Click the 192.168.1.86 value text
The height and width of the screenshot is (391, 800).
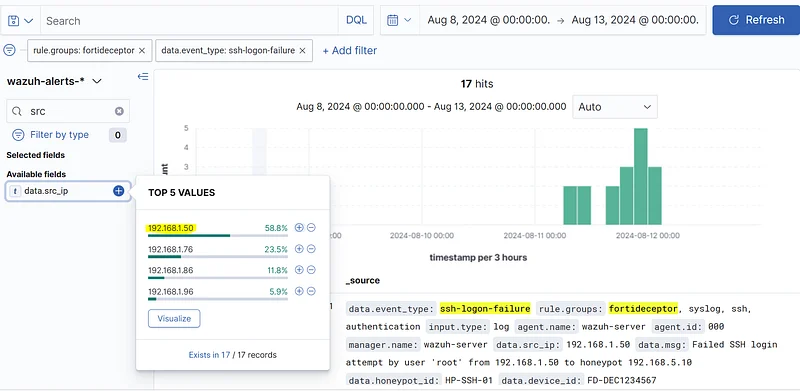click(171, 271)
